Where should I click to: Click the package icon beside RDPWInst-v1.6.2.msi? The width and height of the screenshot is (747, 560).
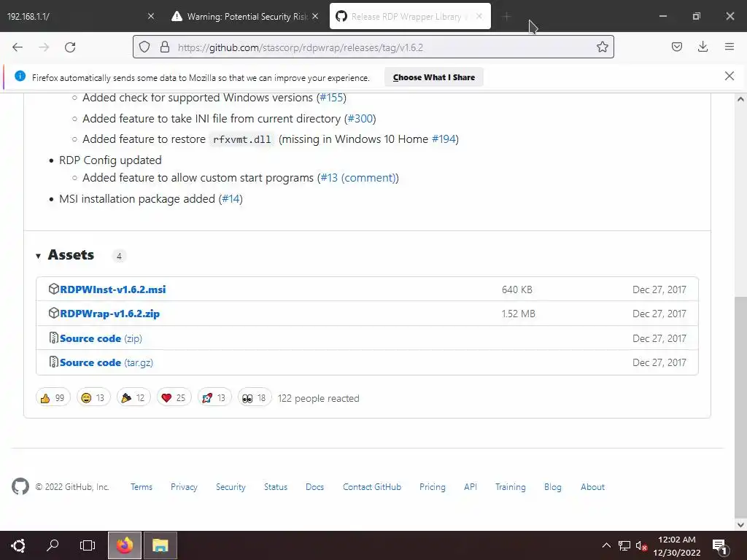point(53,289)
